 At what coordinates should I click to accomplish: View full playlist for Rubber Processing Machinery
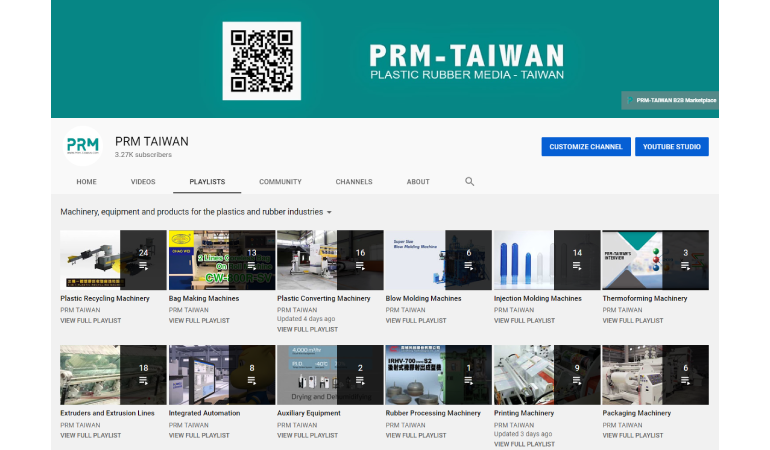(416, 435)
